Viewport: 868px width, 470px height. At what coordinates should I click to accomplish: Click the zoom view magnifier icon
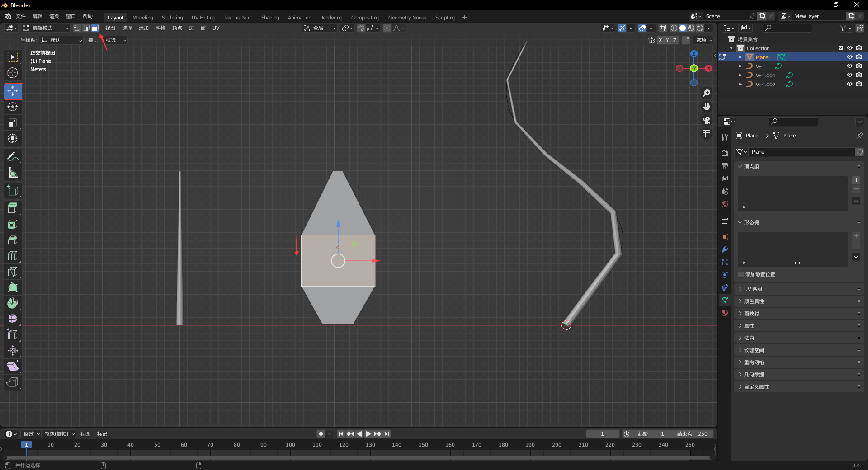tap(707, 93)
